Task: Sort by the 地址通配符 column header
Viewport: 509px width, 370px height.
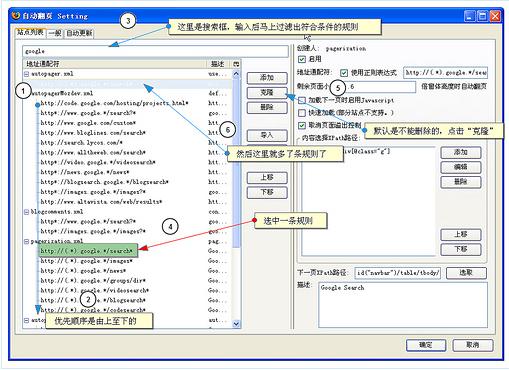Action: click(x=115, y=64)
